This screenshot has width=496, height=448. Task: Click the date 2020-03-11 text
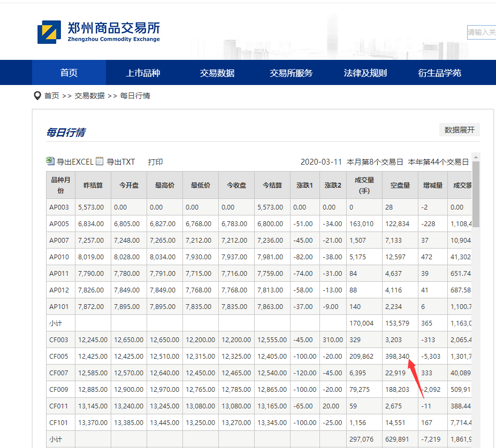click(x=321, y=162)
